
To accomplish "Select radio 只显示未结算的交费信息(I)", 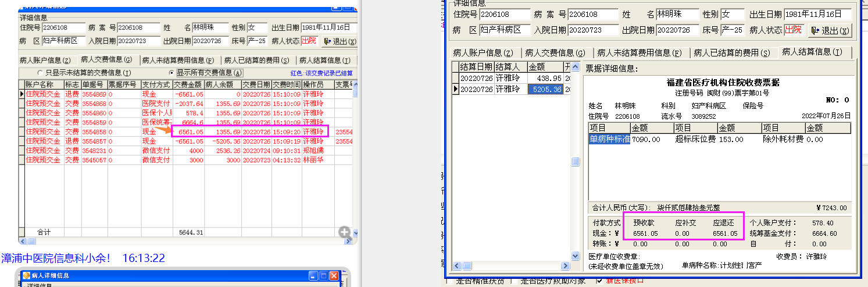I will 85,73.
